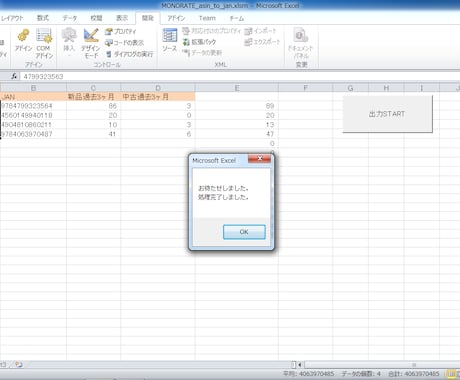
Task: Select cell with value 6 in column D
Action: tap(158, 134)
